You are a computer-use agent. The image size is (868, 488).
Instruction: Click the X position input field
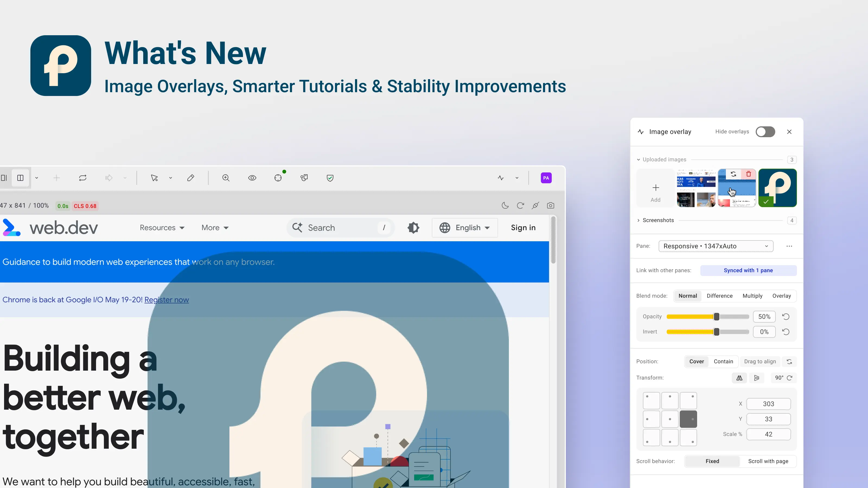pos(769,404)
